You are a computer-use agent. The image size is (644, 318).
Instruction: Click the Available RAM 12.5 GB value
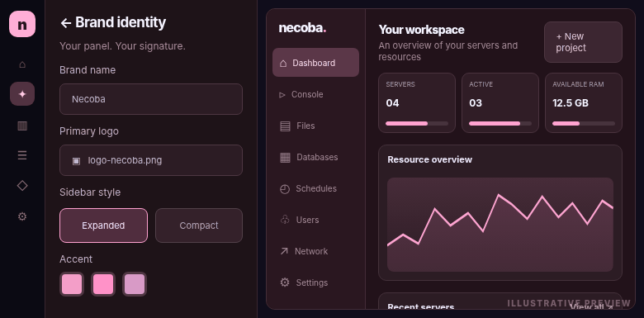point(571,102)
